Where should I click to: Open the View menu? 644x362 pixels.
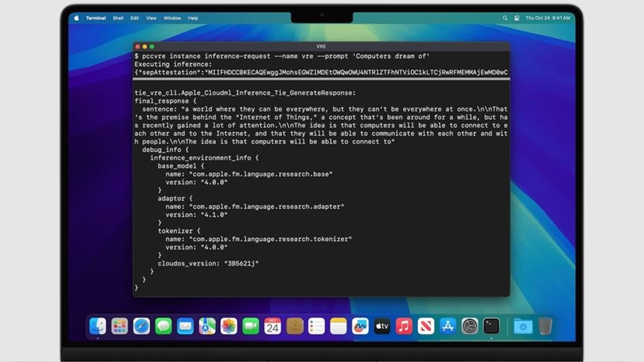[151, 18]
